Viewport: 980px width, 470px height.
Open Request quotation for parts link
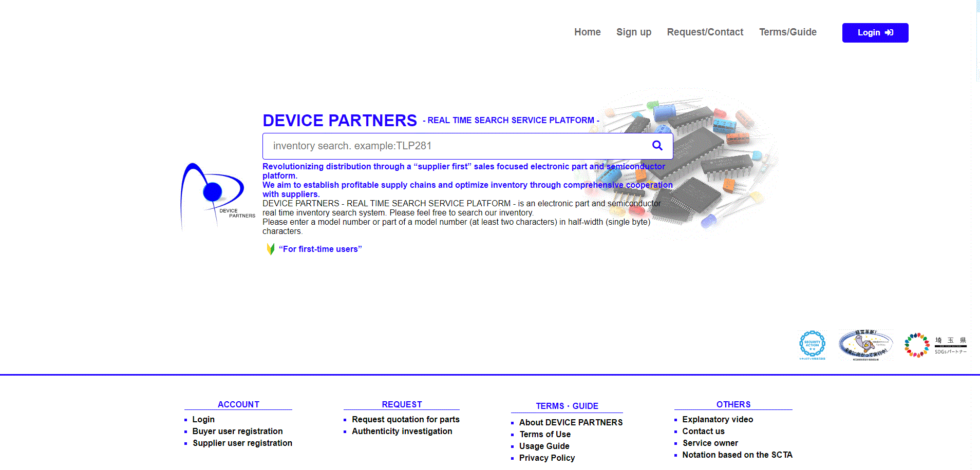(x=406, y=420)
